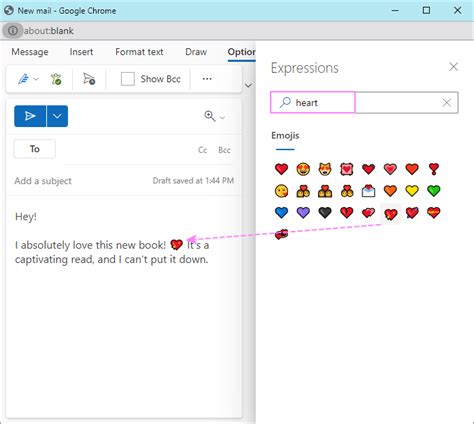This screenshot has height=424, width=474.
Task: Open the more options ellipsis menu
Action: (207, 79)
